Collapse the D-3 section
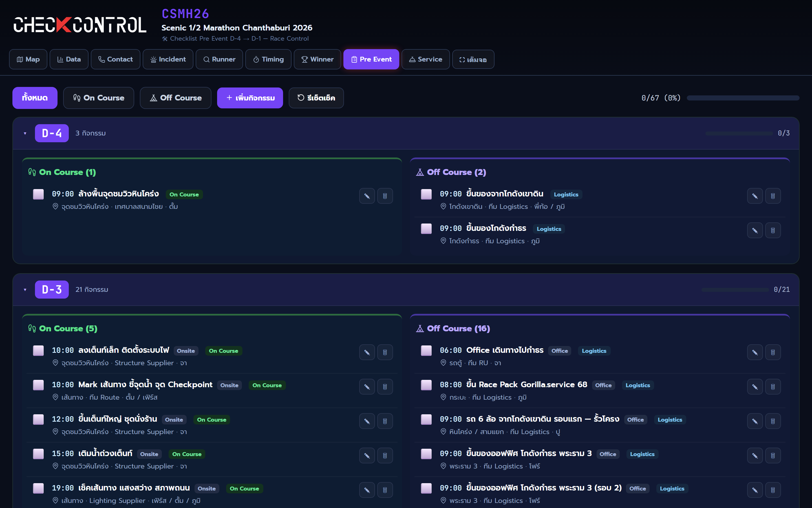The height and width of the screenshot is (508, 812). 25,290
